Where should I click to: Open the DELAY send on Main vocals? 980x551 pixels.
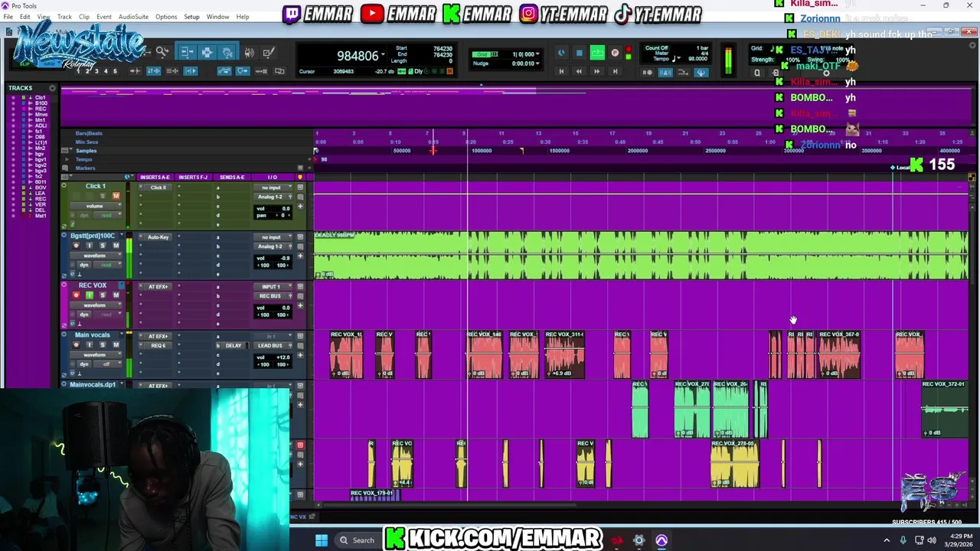234,346
